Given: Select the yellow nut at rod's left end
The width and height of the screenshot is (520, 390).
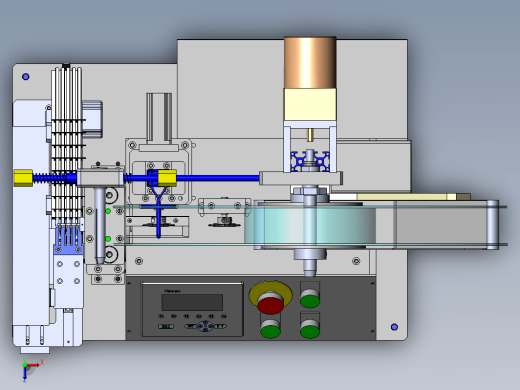Looking at the screenshot, I should click(23, 178).
